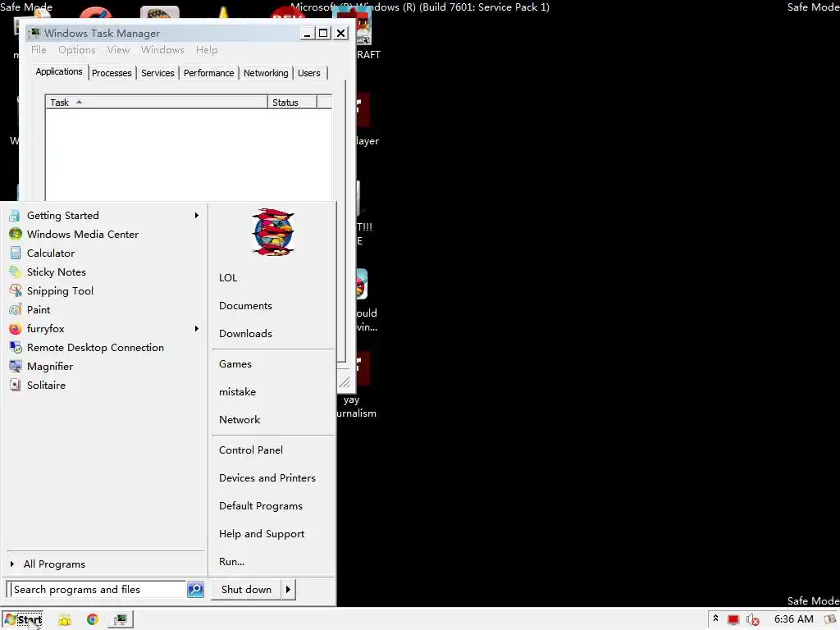Open Shut down options arrow
The width and height of the screenshot is (840, 630).
(x=288, y=589)
